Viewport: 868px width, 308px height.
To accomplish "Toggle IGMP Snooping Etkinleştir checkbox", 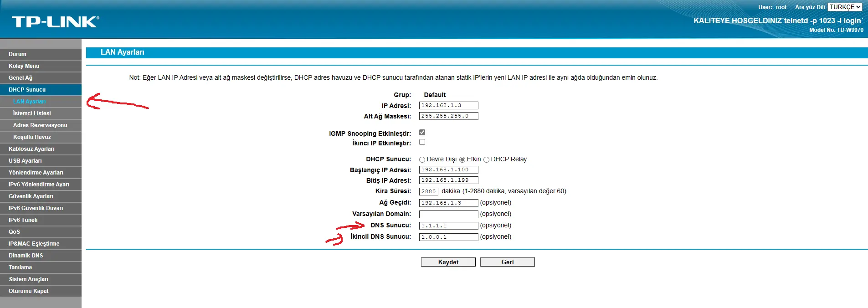I will (x=422, y=133).
